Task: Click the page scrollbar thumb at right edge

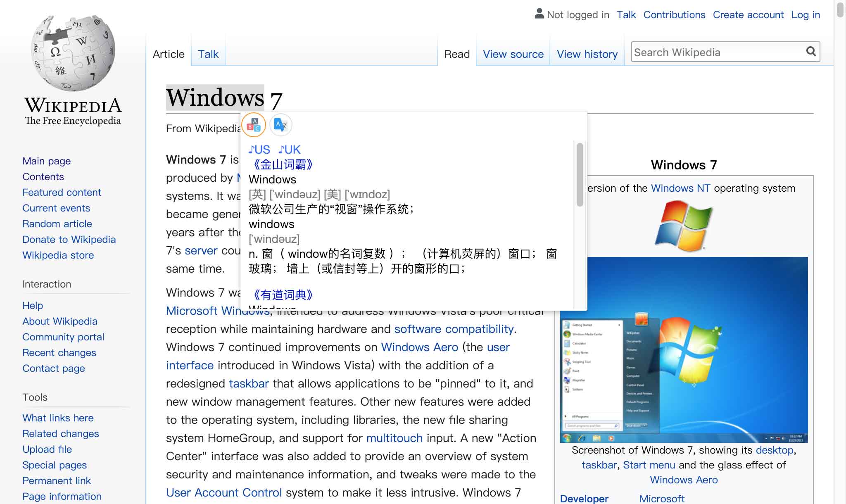Action: (840, 9)
